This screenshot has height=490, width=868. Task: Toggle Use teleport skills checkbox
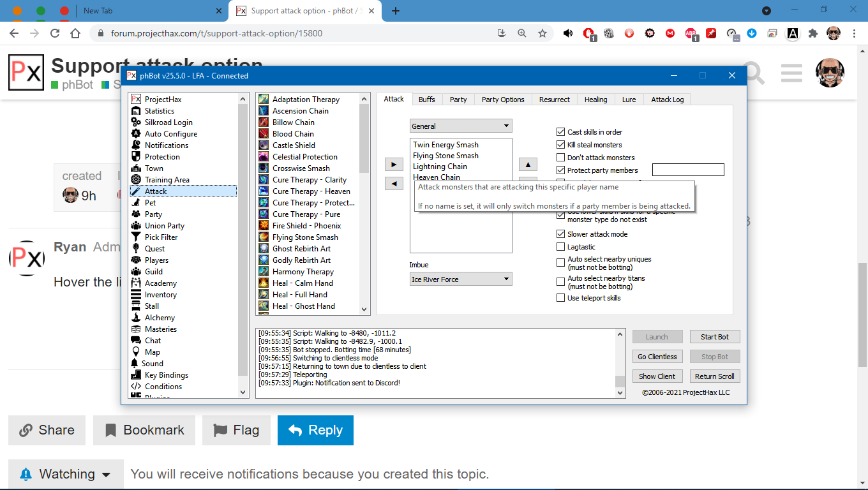561,298
